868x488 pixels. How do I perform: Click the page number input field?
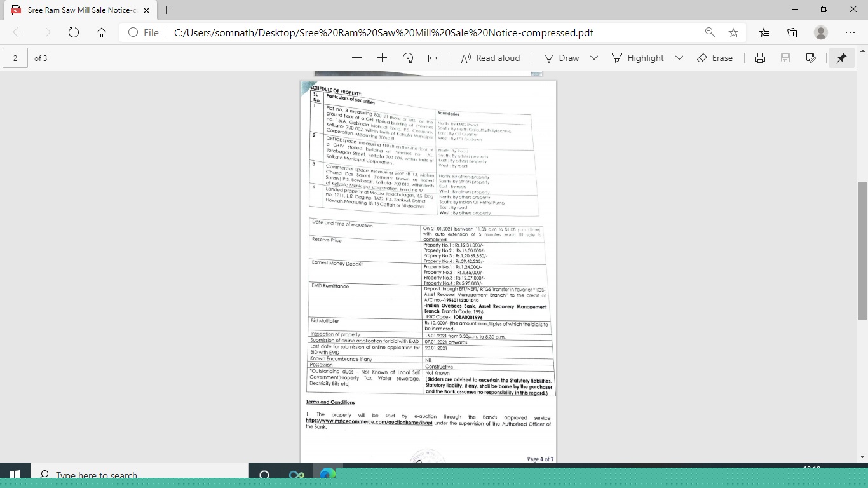15,58
